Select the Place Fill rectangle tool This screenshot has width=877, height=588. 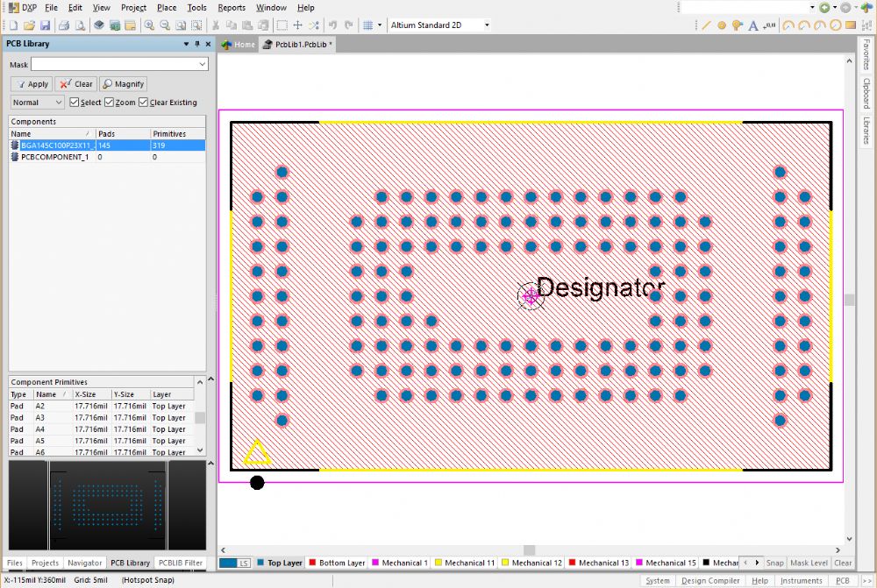click(851, 25)
